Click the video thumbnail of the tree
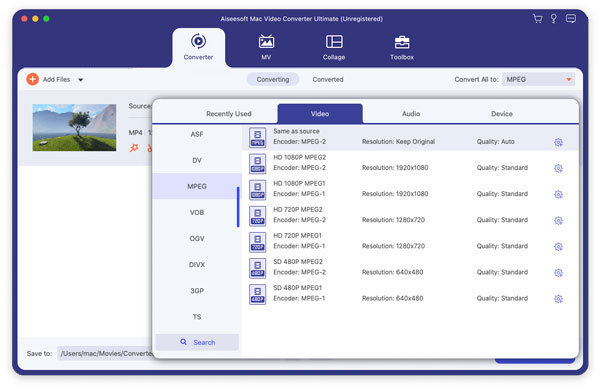The width and height of the screenshot is (600, 389). [x=74, y=127]
